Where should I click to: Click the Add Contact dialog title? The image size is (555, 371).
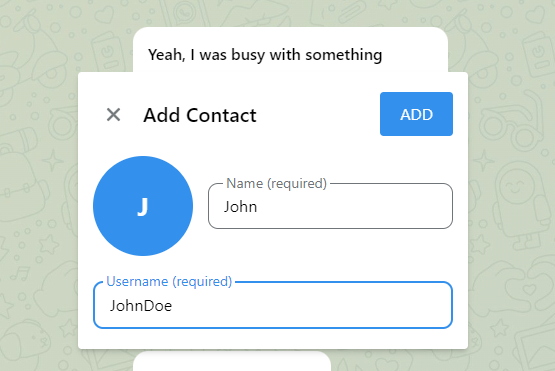(x=200, y=115)
